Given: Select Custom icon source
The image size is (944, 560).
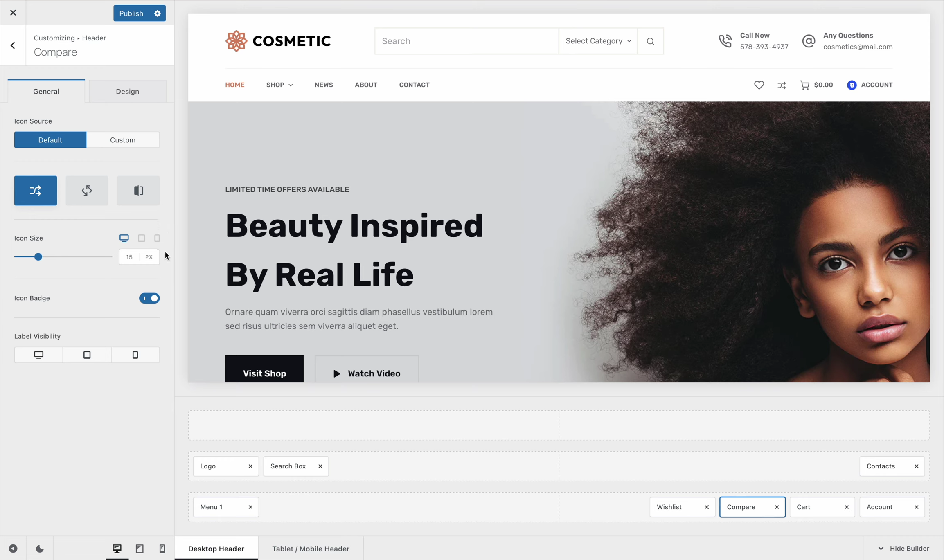Looking at the screenshot, I should 123,140.
